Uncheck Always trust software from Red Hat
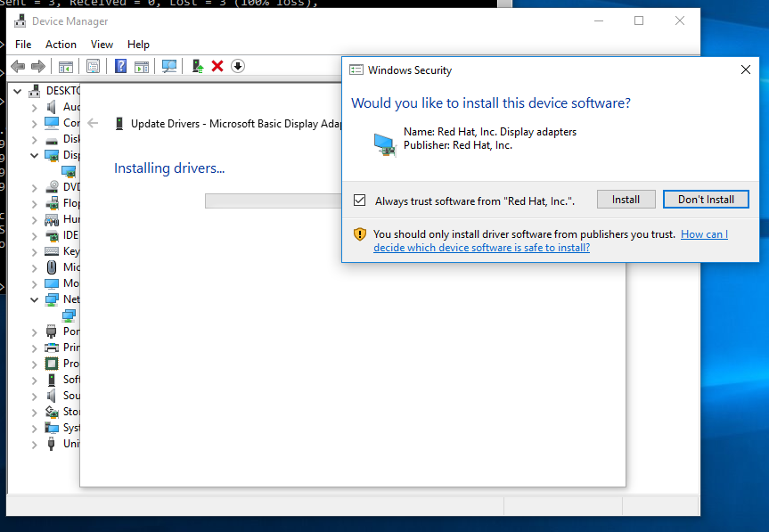769x532 pixels. tap(359, 200)
